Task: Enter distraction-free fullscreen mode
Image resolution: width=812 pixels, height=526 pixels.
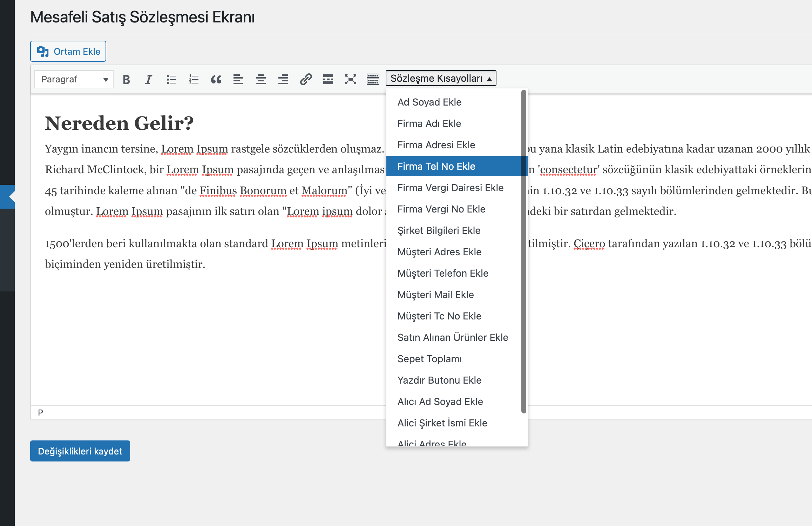Action: click(x=351, y=80)
